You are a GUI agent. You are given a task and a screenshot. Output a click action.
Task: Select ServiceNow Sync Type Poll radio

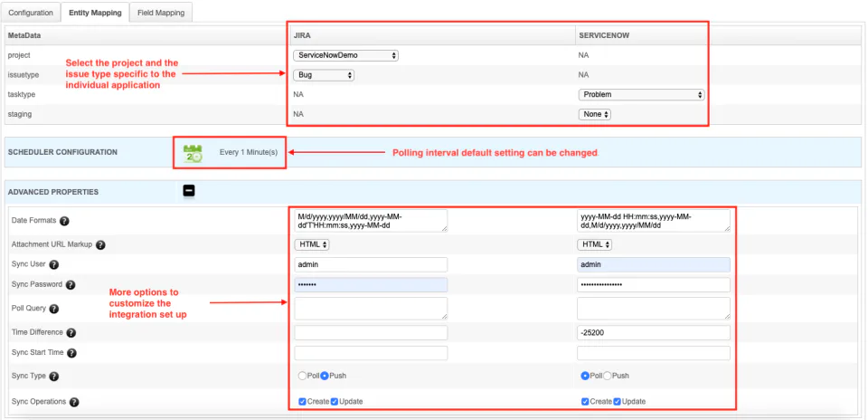(x=585, y=376)
